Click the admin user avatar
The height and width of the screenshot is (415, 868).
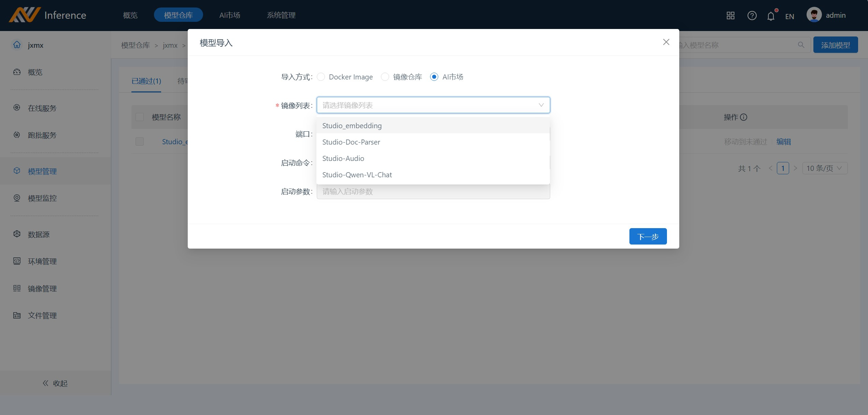tap(814, 15)
